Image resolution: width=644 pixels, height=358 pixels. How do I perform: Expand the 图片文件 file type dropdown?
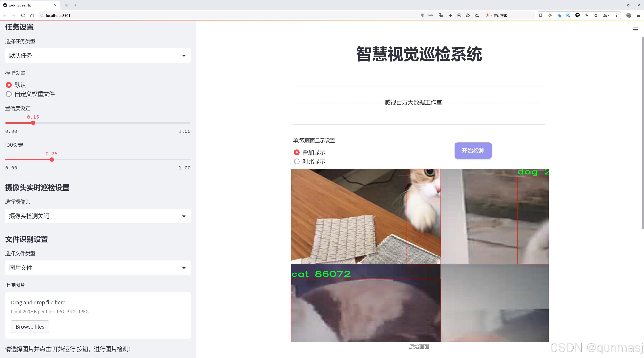pyautogui.click(x=98, y=268)
